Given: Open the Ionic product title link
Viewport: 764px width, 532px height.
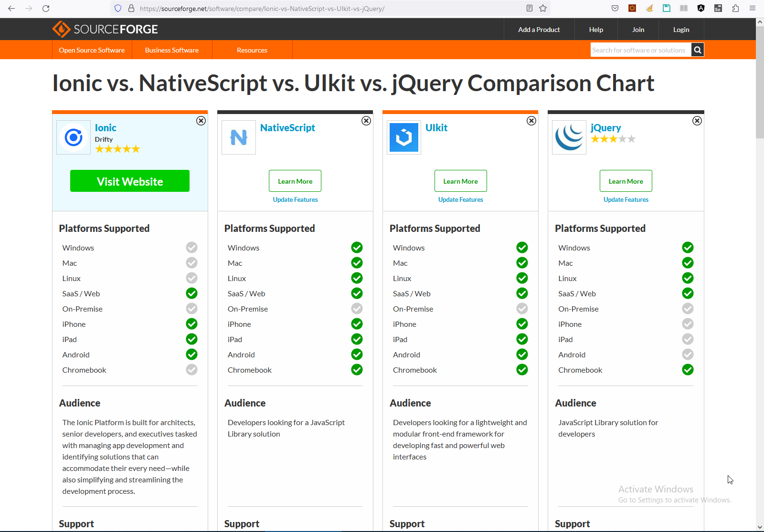Looking at the screenshot, I should [106, 127].
